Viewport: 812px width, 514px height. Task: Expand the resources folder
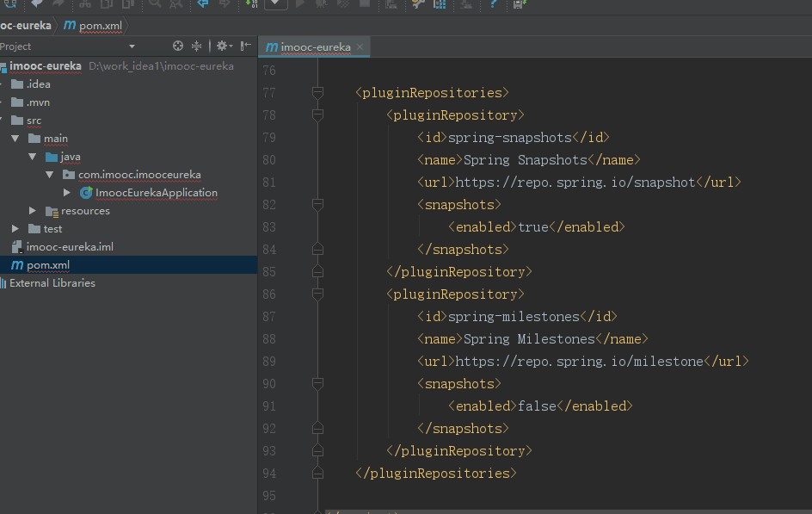(x=33, y=211)
